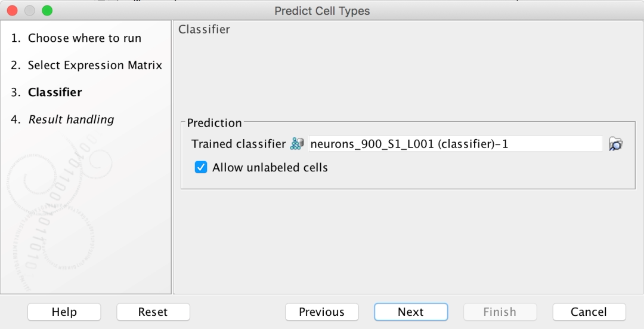The height and width of the screenshot is (329, 644).
Task: Click the disabled Finish button
Action: tap(500, 312)
